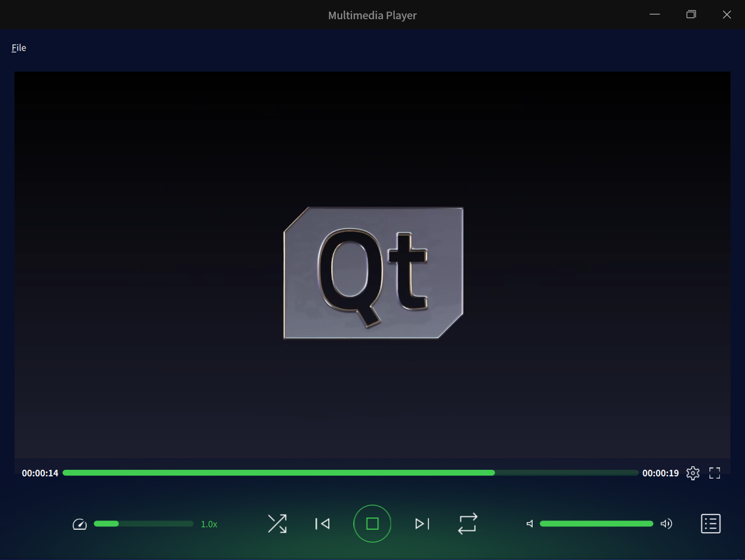Image resolution: width=745 pixels, height=560 pixels.
Task: Click the playback speed gauge icon
Action: coord(80,524)
